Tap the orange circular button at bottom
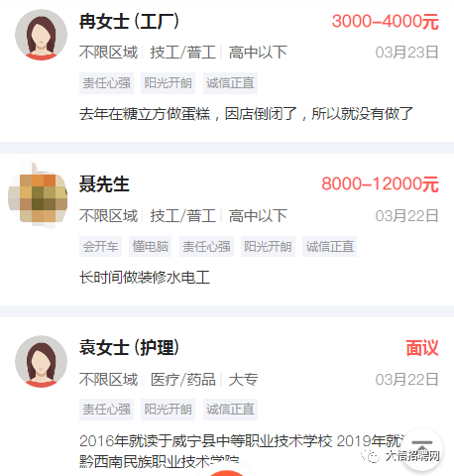Viewport: 454px width, 476px height. click(227, 473)
